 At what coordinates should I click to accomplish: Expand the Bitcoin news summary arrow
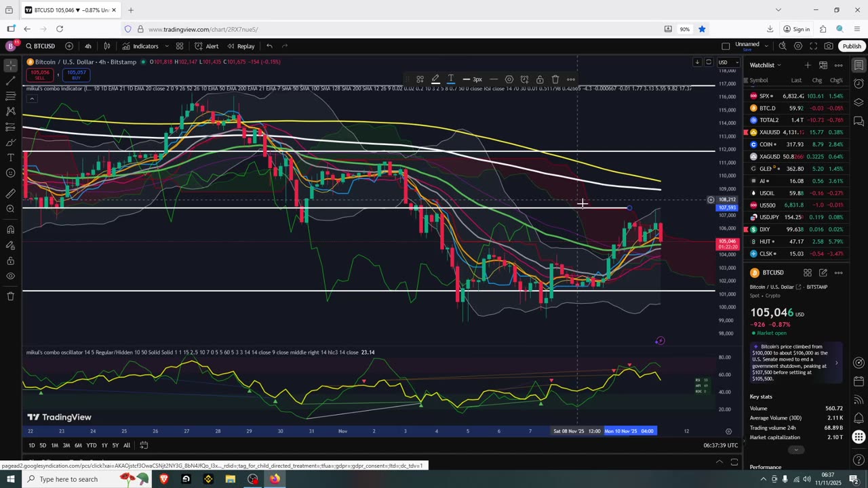pyautogui.click(x=836, y=363)
